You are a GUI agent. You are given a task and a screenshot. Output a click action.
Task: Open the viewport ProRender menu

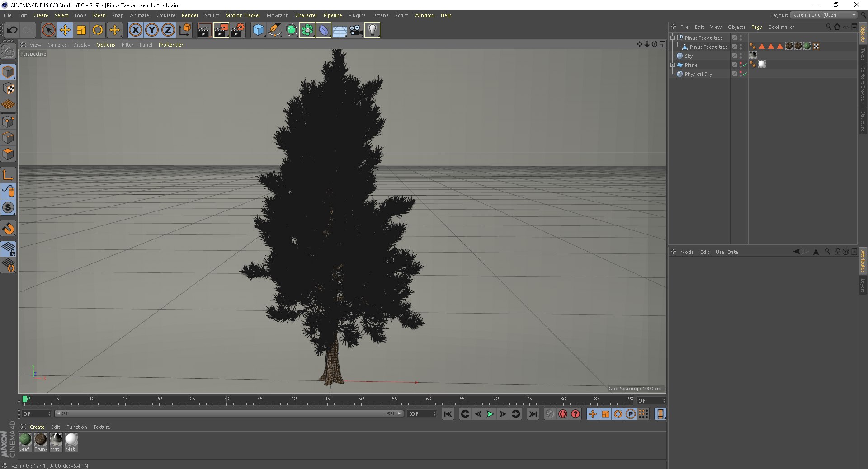click(170, 45)
